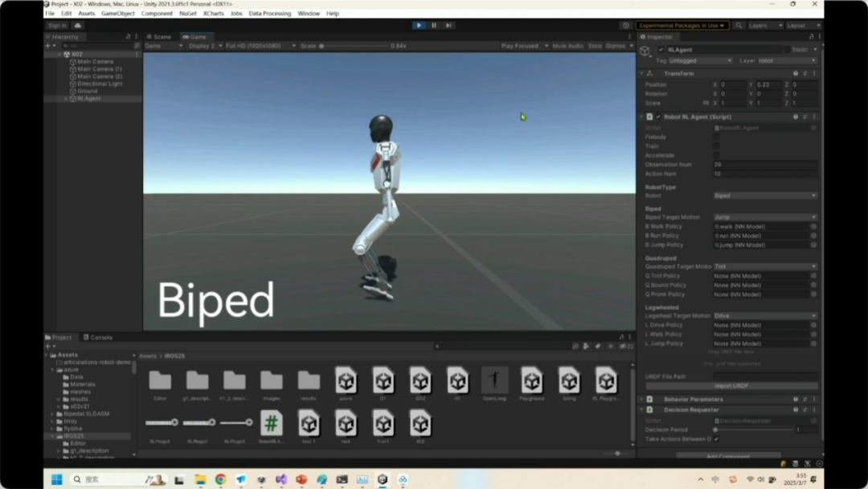Expand the Behavior Parameters component
868x489 pixels.
pyautogui.click(x=693, y=399)
